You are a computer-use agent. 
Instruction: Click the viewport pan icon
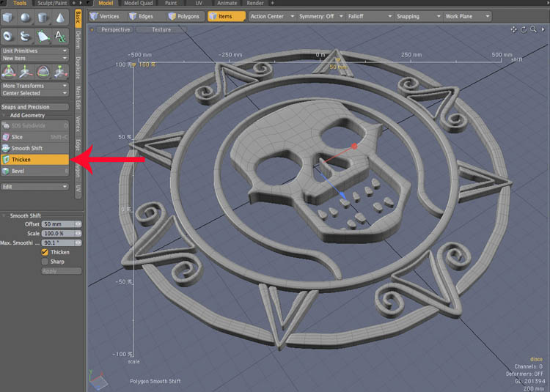tap(513, 30)
